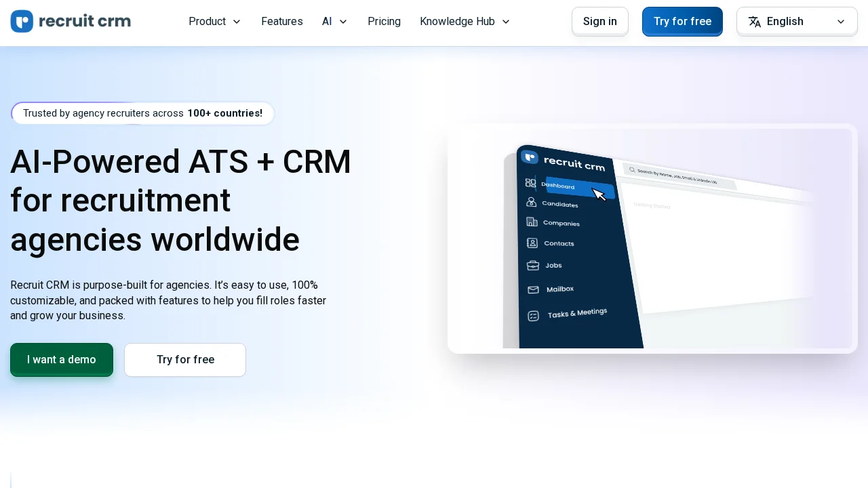The height and width of the screenshot is (488, 868).
Task: Click the Sign in button
Action: (599, 21)
